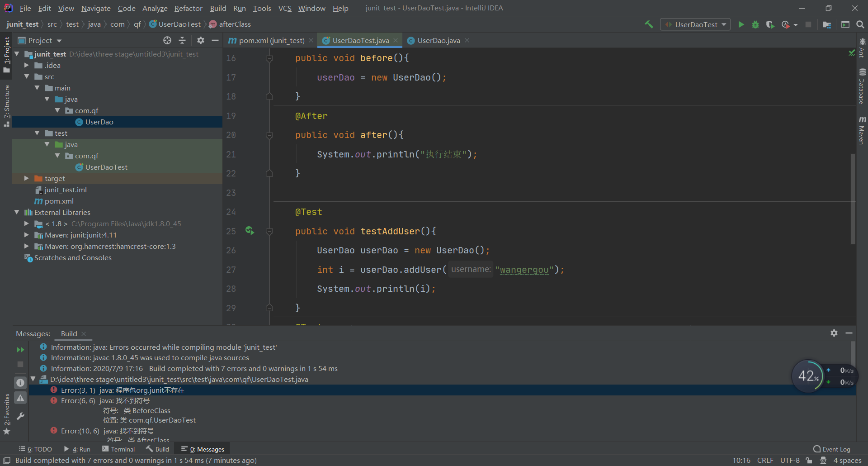Open the Maven tool window

(x=862, y=130)
